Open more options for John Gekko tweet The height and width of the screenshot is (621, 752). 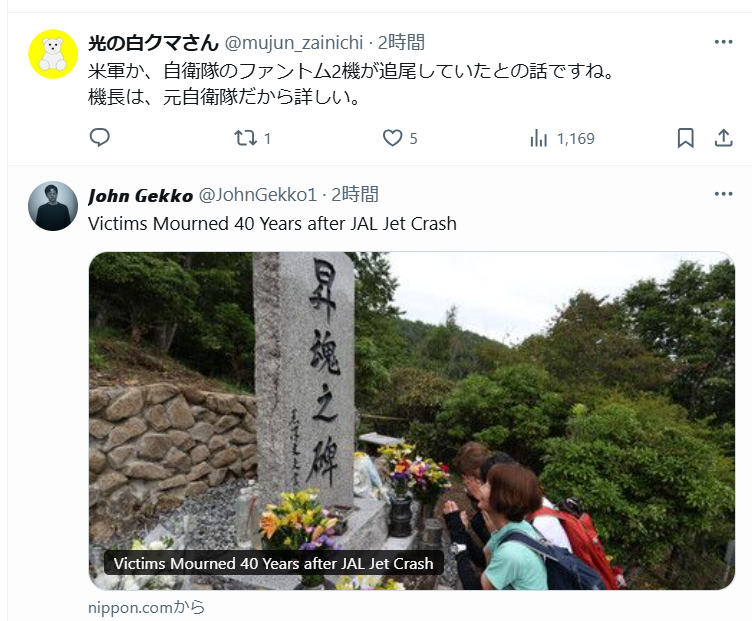(723, 194)
